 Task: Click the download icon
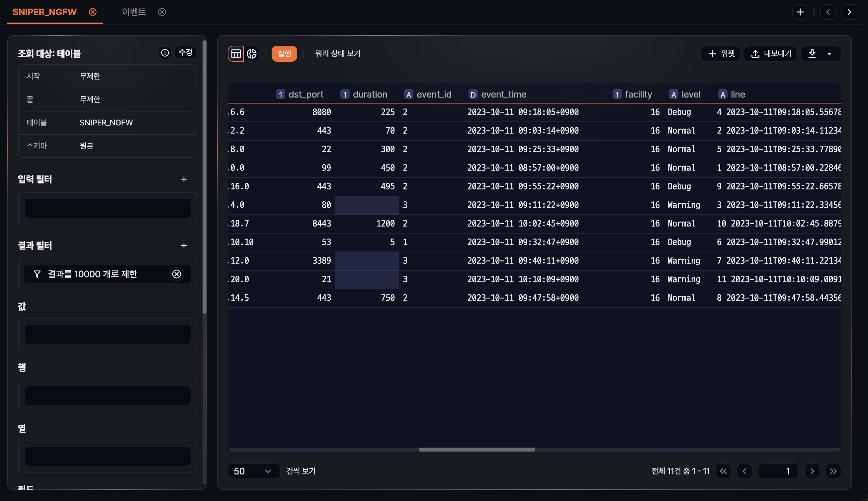(812, 54)
